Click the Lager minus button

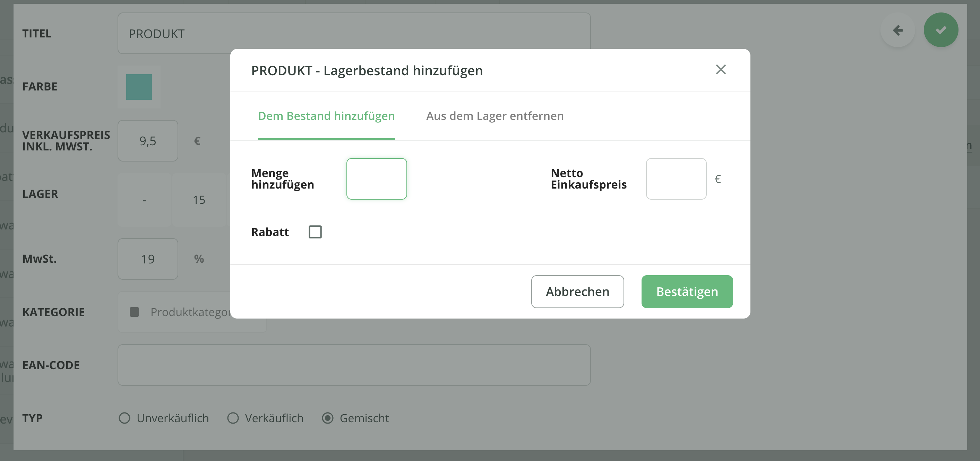coord(144,200)
